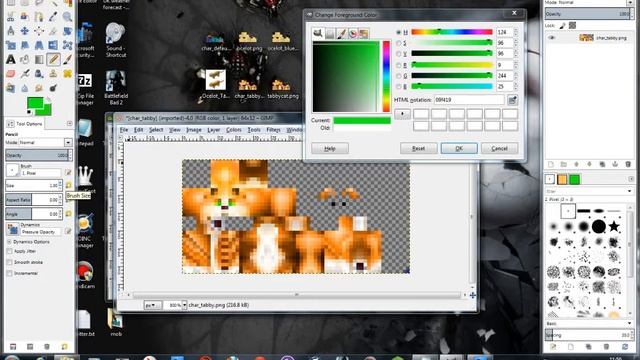
Task: Open the File menu in GIMP window
Action: tap(124, 130)
